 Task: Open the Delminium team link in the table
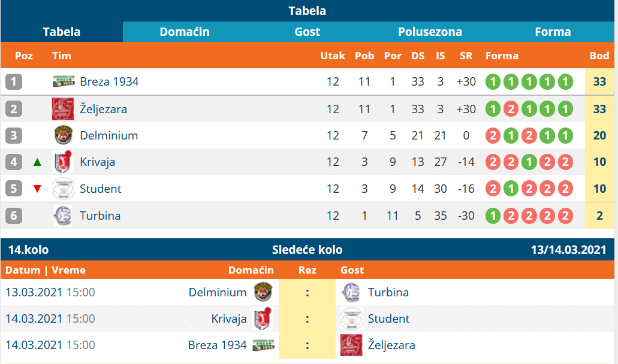(108, 135)
